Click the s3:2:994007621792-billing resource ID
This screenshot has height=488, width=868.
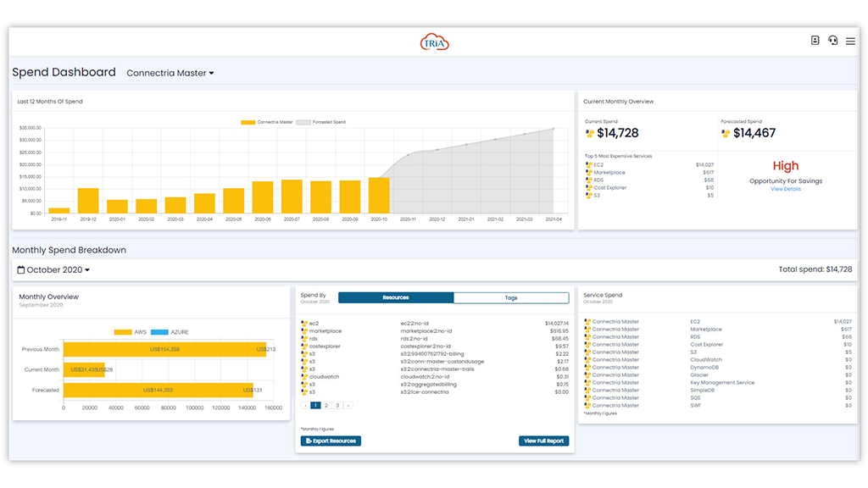coord(431,354)
